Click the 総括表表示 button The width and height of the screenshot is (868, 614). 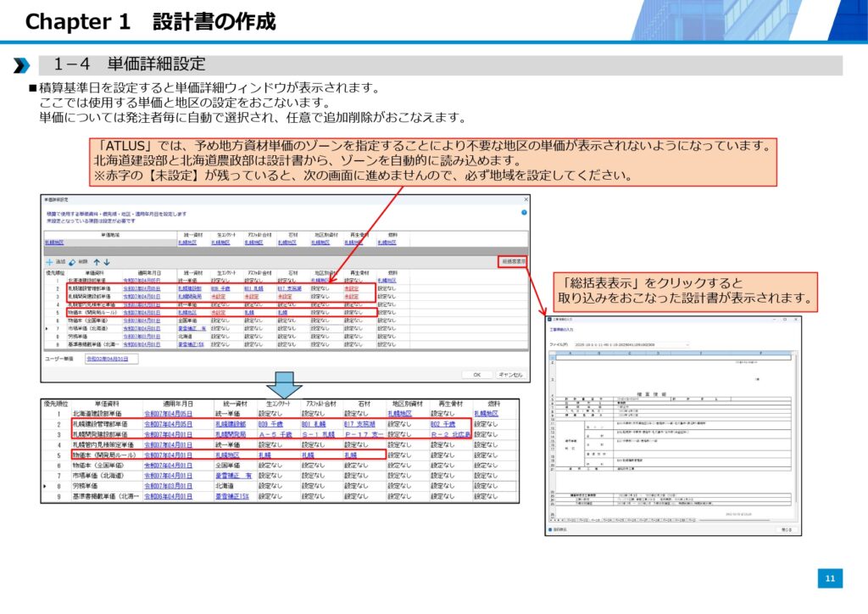(513, 262)
